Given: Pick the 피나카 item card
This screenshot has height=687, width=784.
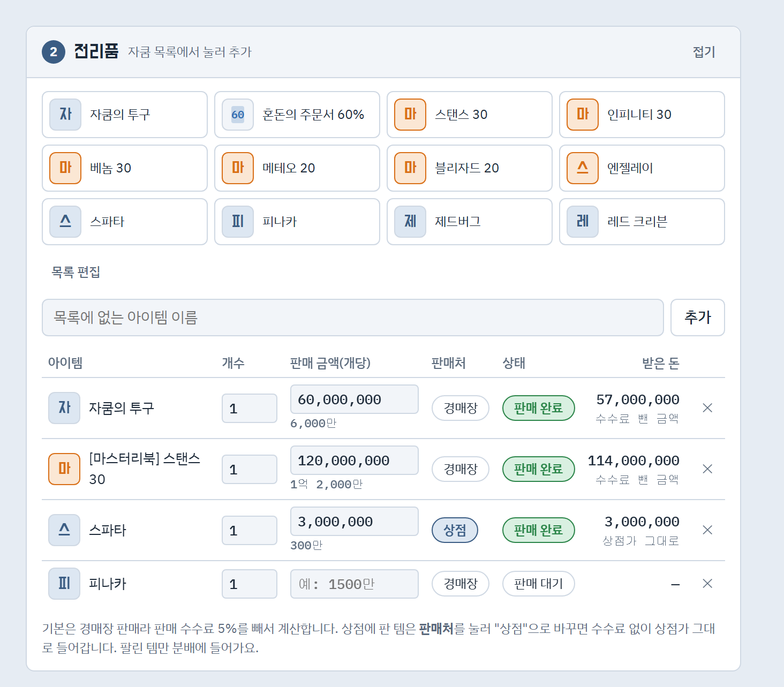Looking at the screenshot, I should pyautogui.click(x=297, y=222).
